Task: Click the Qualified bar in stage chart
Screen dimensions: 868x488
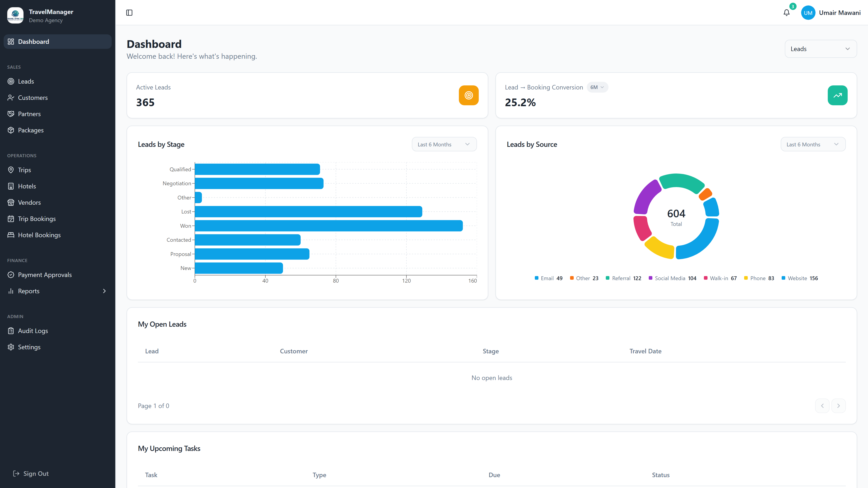Action: [x=257, y=169]
